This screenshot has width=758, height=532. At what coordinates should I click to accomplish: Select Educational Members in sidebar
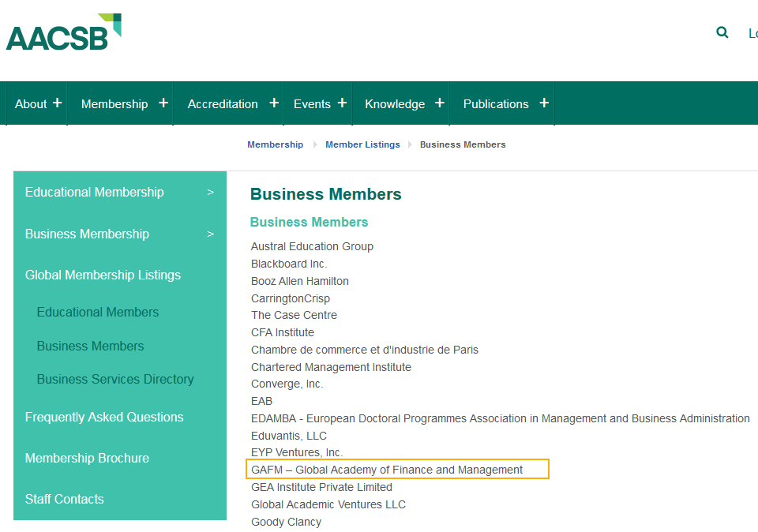coord(98,312)
